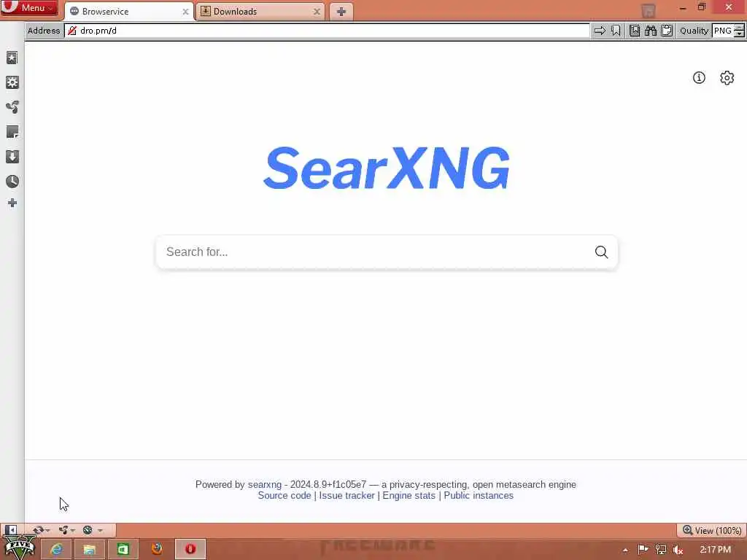Image resolution: width=747 pixels, height=560 pixels.
Task: Open the View (100%) zoom control
Action: [x=712, y=531]
